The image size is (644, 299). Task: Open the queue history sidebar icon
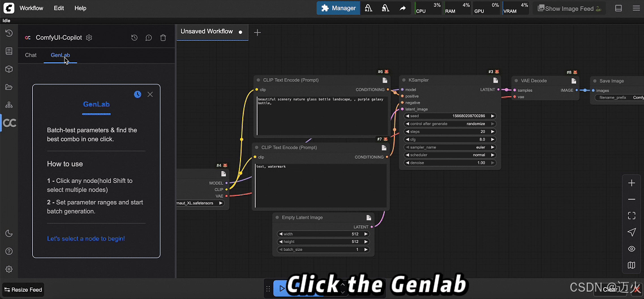[8, 33]
